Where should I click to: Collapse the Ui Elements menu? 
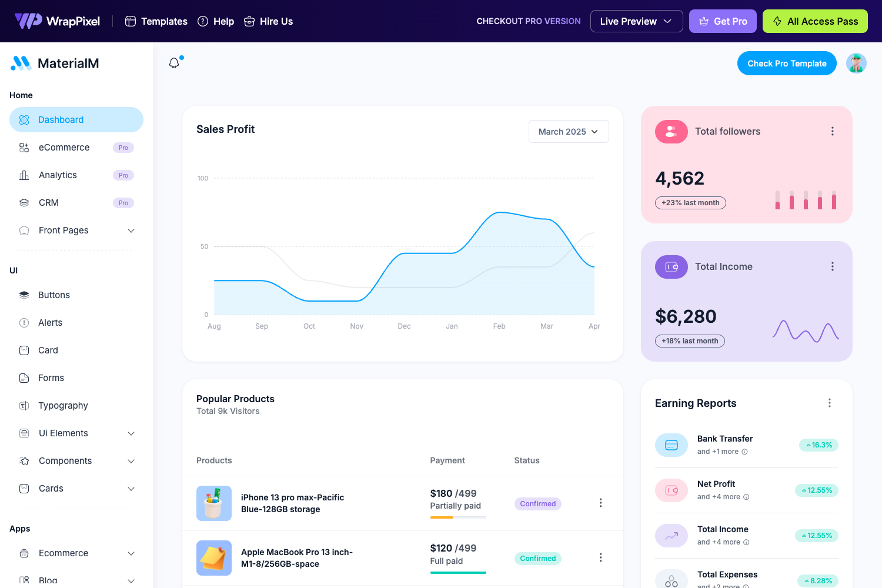131,433
